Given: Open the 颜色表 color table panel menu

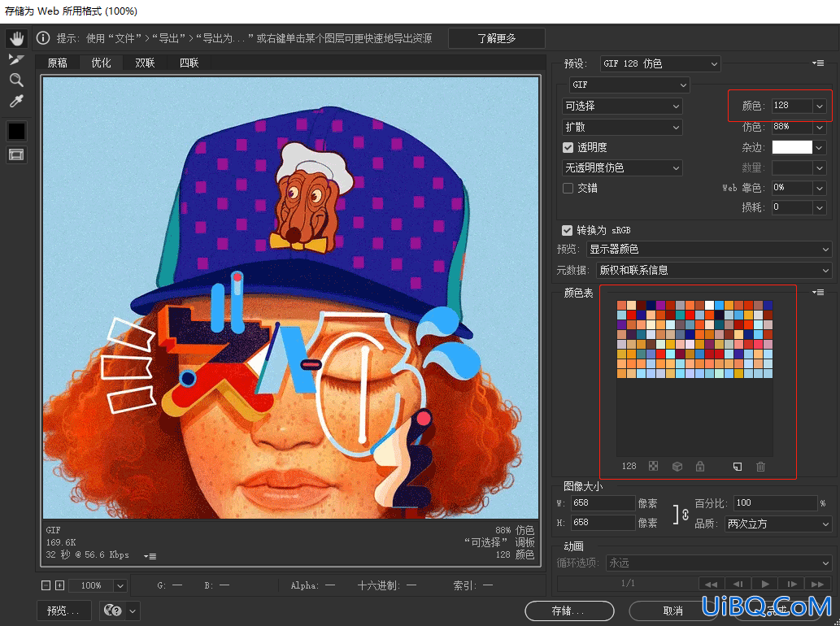Looking at the screenshot, I should (817, 293).
